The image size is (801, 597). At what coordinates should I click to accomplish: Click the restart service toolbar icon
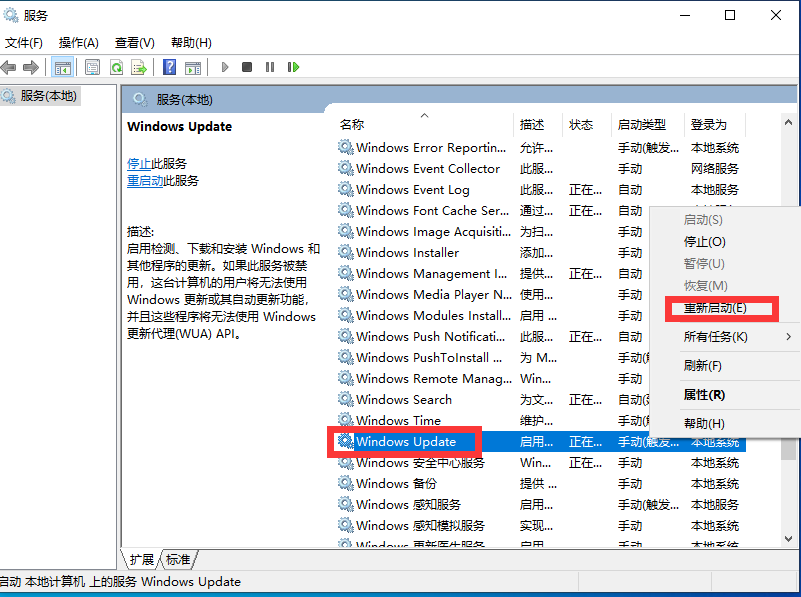pos(293,67)
